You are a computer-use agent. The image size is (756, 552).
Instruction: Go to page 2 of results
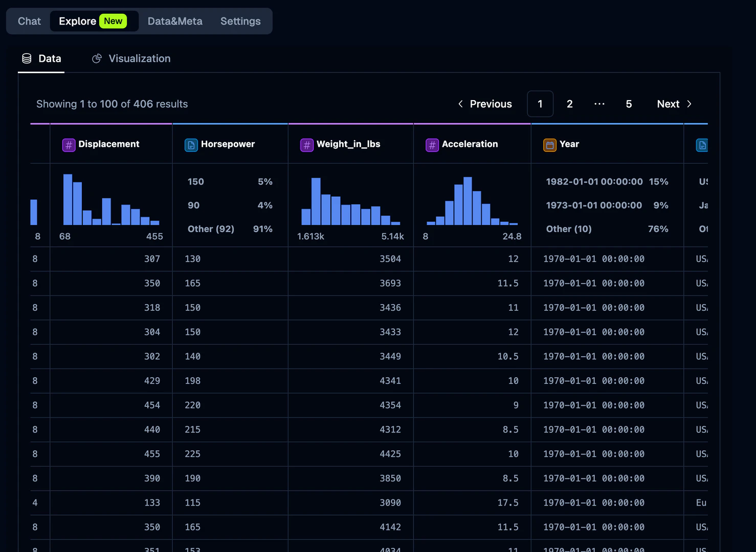(569, 104)
